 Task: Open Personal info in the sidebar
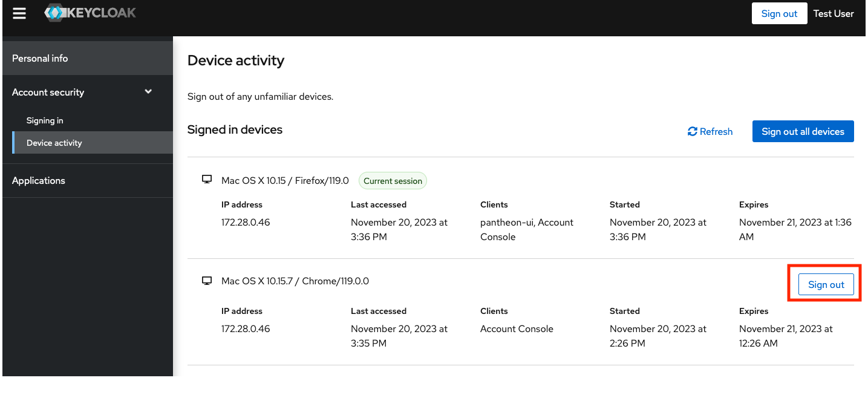(40, 59)
